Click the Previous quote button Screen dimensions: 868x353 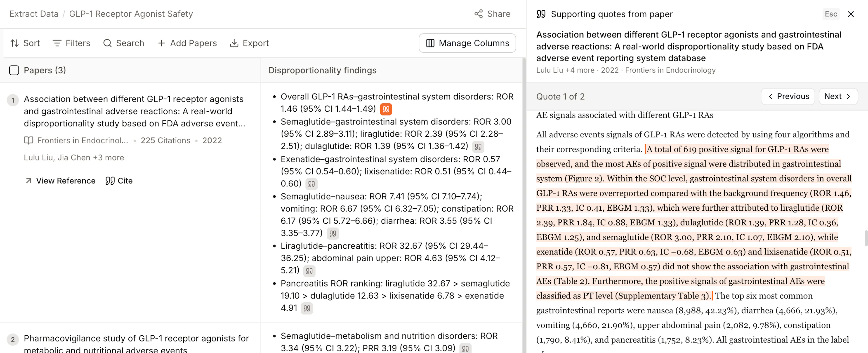point(788,96)
